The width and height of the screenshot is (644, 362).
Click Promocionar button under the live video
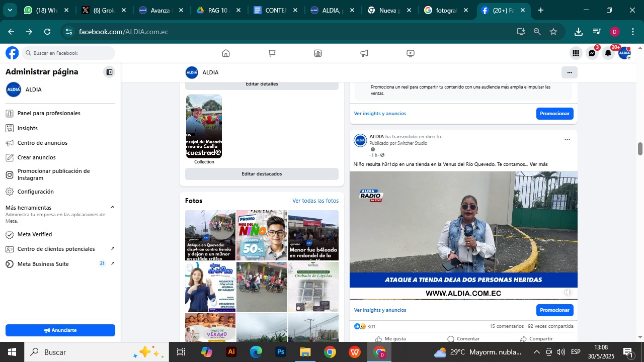point(554,310)
